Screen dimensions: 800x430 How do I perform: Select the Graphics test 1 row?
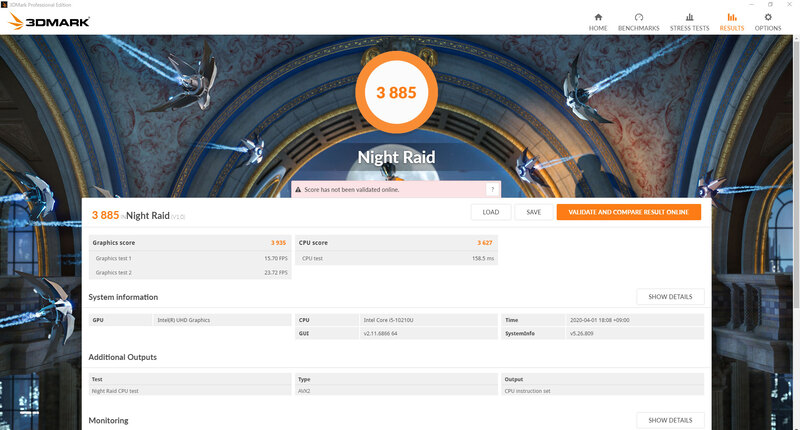(x=190, y=259)
